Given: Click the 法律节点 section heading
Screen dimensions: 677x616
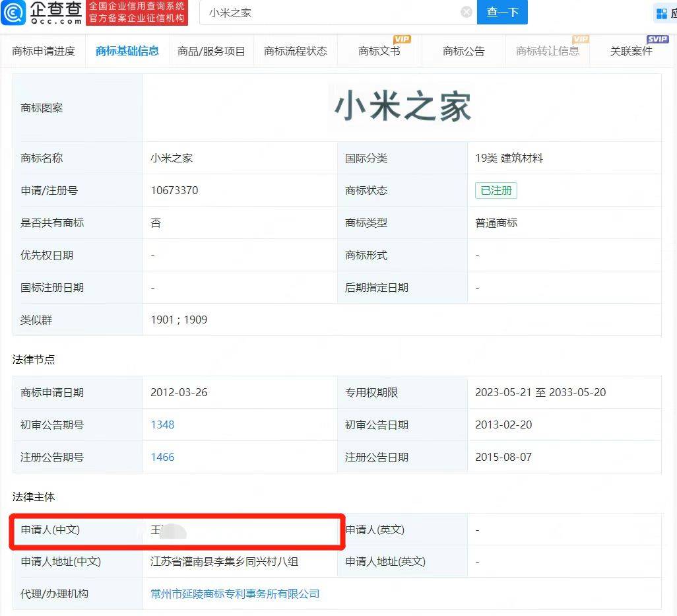Looking at the screenshot, I should click(x=33, y=359).
